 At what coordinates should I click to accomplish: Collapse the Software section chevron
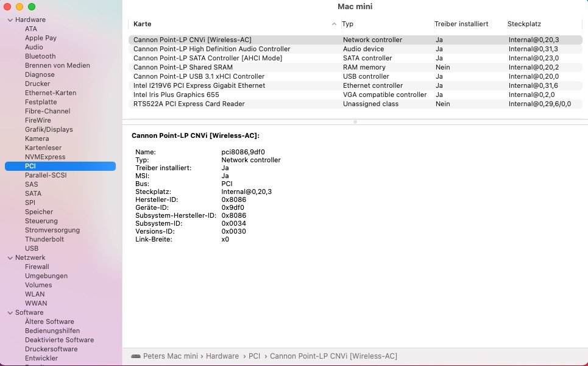pos(10,313)
